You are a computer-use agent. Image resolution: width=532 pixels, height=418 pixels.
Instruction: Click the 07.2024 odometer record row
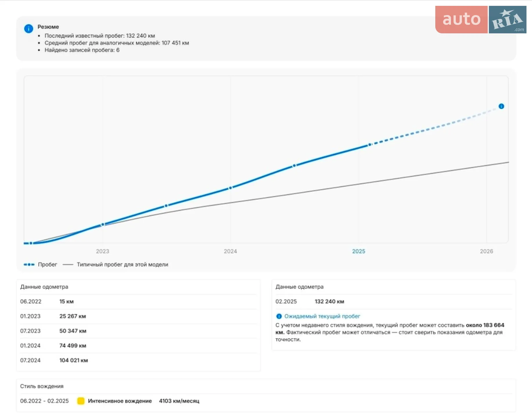click(x=138, y=360)
